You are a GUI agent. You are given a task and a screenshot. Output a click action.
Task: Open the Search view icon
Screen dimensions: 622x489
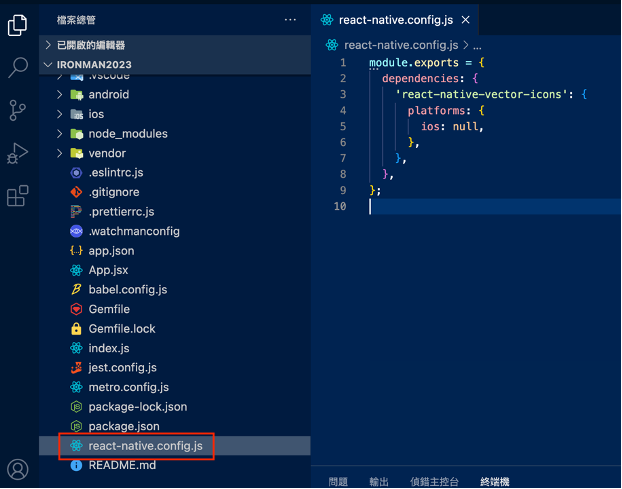point(17,67)
